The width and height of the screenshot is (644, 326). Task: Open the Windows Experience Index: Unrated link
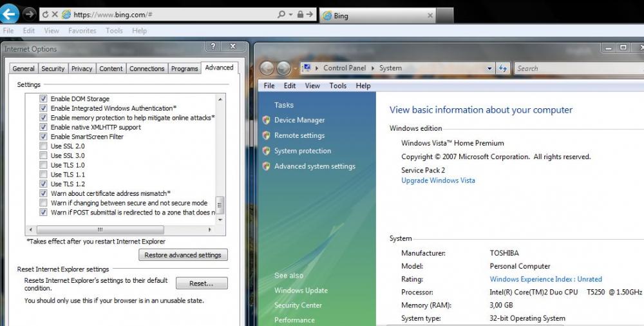pyautogui.click(x=545, y=279)
